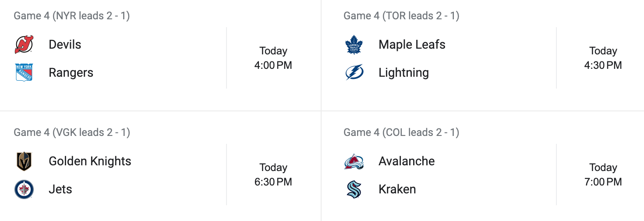
Task: Select the Toronto Maple Leafs logo
Action: point(354,45)
